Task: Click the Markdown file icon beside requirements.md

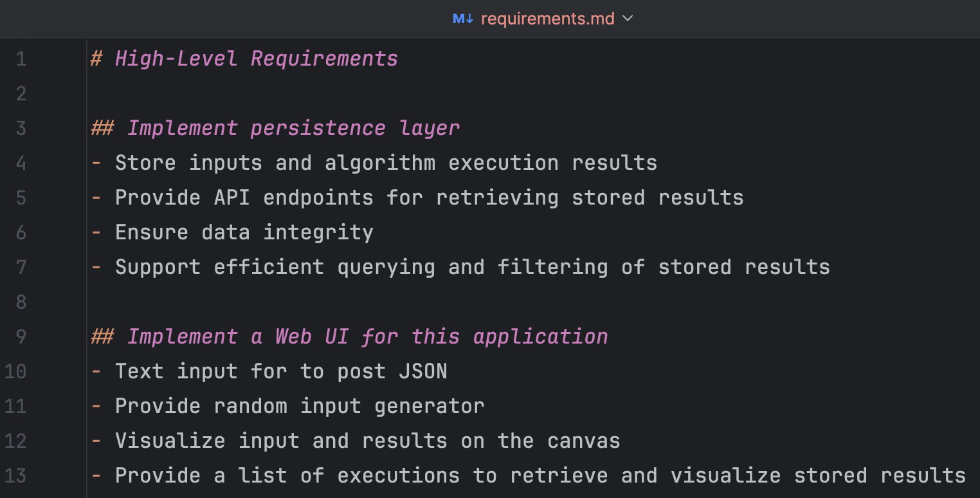Action: pyautogui.click(x=462, y=19)
